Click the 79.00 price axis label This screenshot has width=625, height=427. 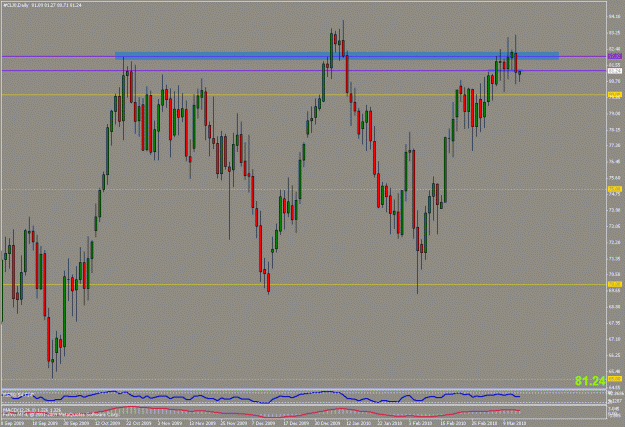614,113
